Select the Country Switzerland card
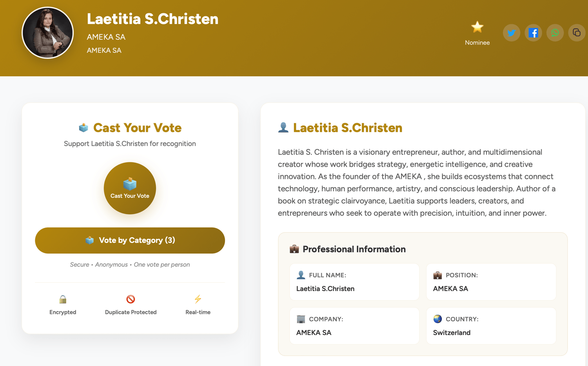This screenshot has width=588, height=366. 491,326
